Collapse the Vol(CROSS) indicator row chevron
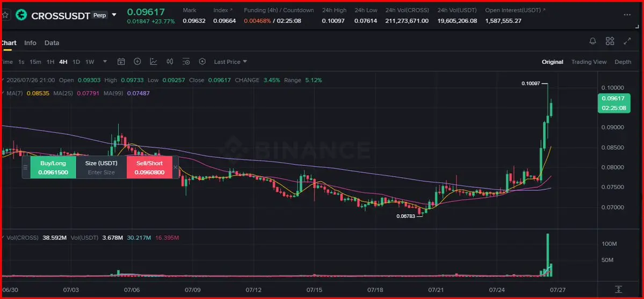The image size is (644, 299). (4, 238)
